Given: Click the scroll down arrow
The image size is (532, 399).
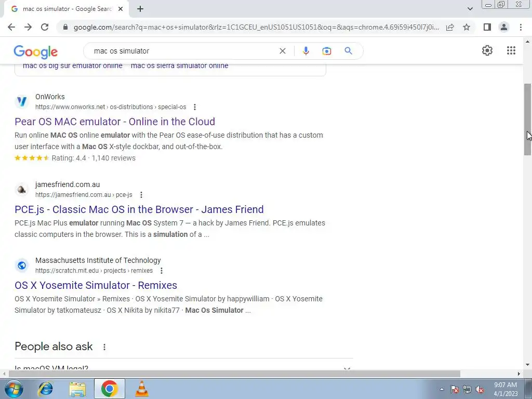Looking at the screenshot, I should tap(527, 365).
